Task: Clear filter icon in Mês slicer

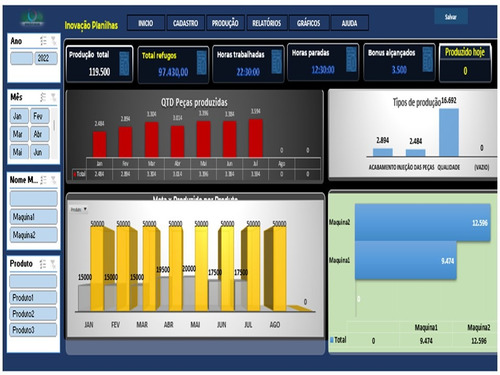Action: point(53,97)
